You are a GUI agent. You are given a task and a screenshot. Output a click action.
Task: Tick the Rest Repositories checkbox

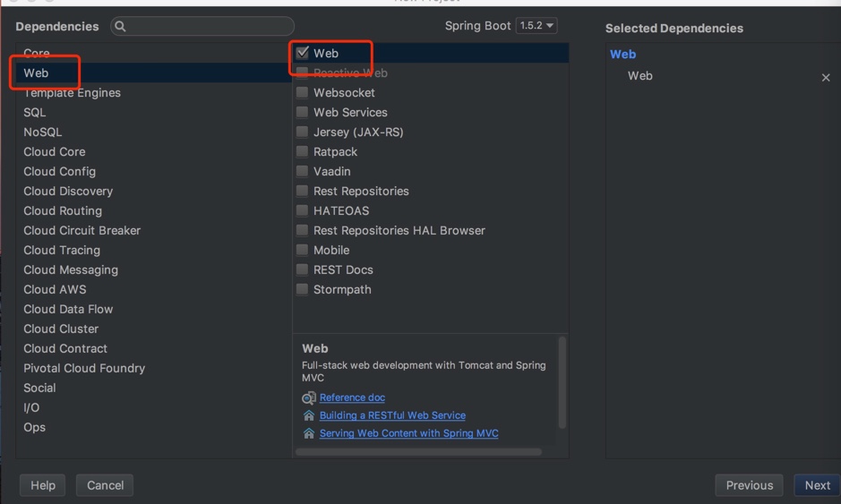pos(303,191)
